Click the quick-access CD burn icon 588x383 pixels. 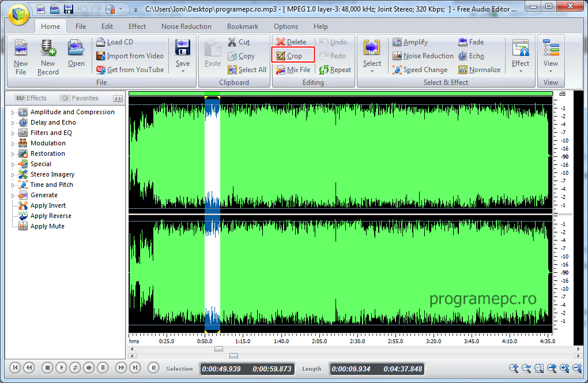(x=110, y=9)
